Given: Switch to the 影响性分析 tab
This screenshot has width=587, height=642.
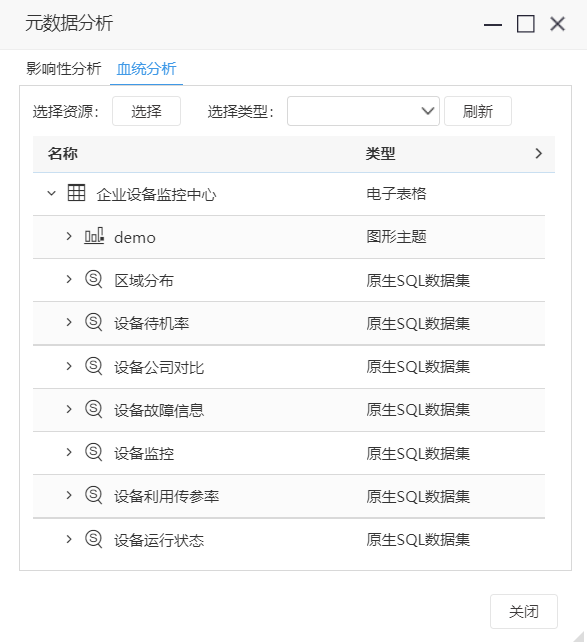Looking at the screenshot, I should [x=63, y=68].
